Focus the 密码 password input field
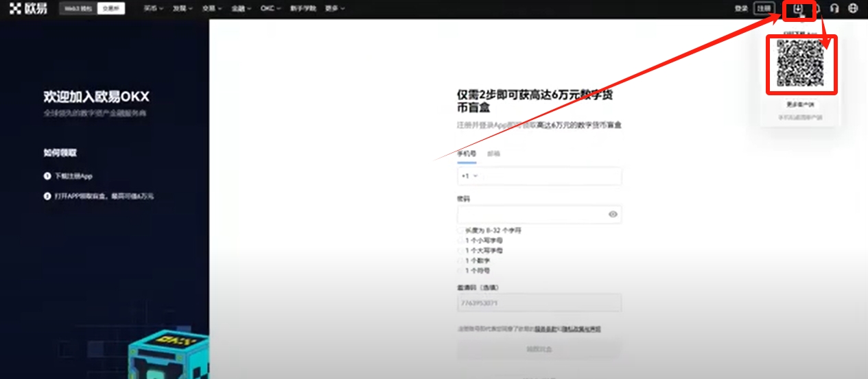868x379 pixels. tap(539, 215)
